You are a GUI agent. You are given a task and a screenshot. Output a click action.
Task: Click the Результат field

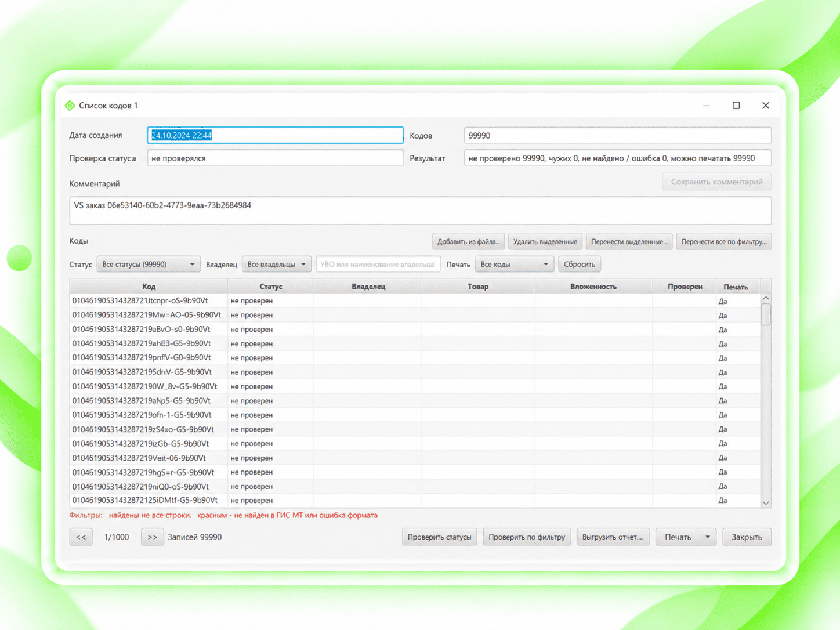pyautogui.click(x=618, y=158)
